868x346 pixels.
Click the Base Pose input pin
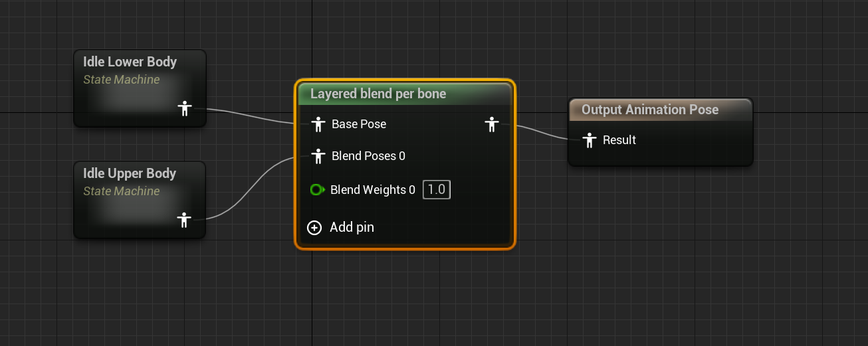pos(318,124)
